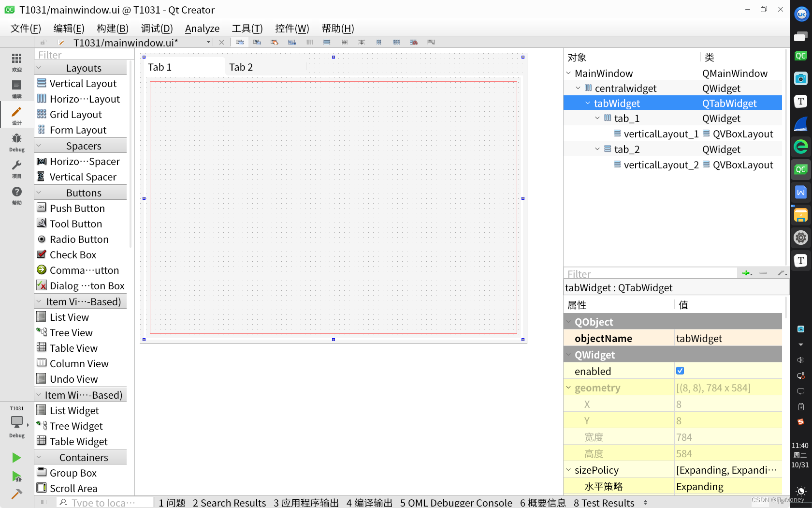
Task: Click the Adjust Size toolbar icon
Action: (431, 42)
